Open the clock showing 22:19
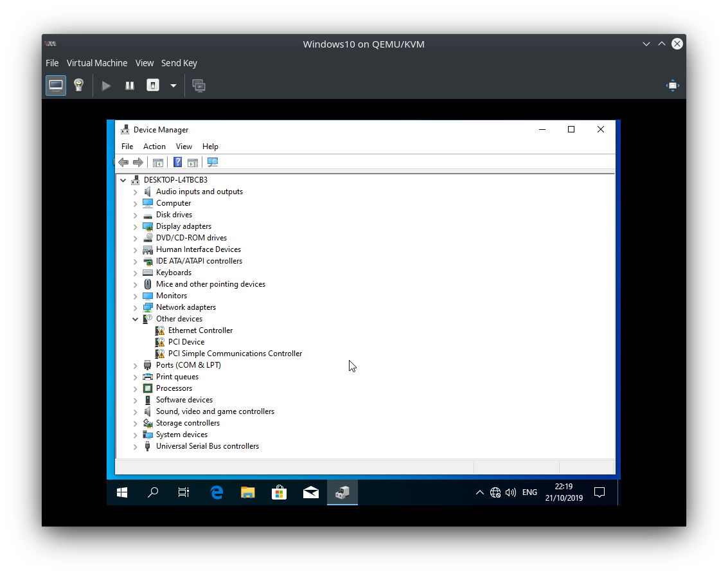The width and height of the screenshot is (728, 576). [564, 492]
